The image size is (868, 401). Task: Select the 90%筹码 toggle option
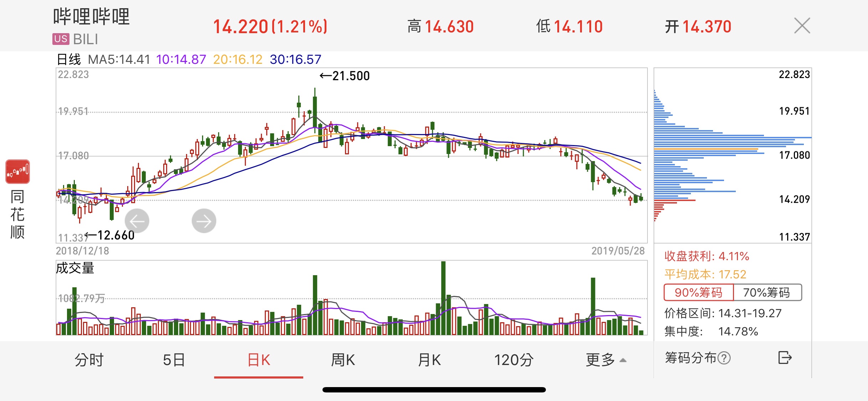click(x=698, y=293)
